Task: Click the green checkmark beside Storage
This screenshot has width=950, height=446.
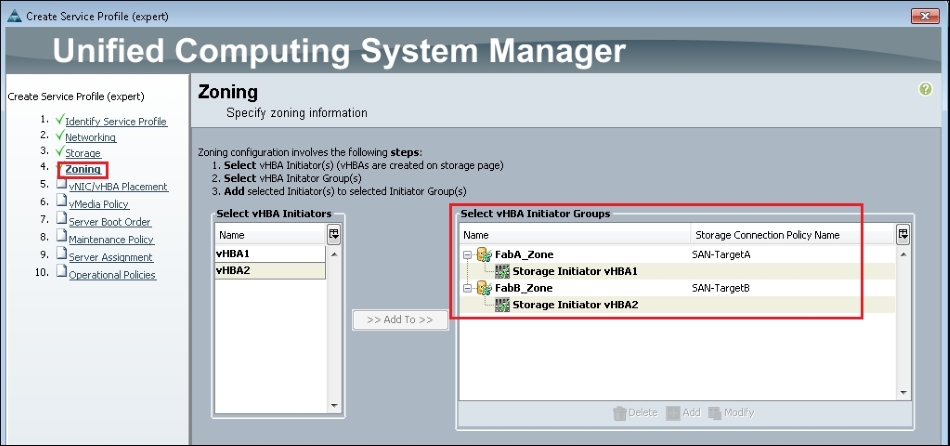Action: pyautogui.click(x=59, y=151)
